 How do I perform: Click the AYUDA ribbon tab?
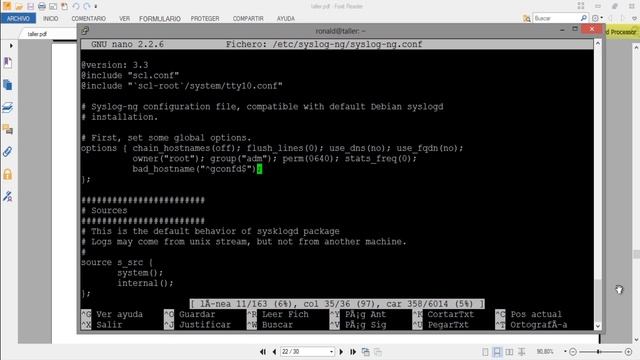[286, 18]
